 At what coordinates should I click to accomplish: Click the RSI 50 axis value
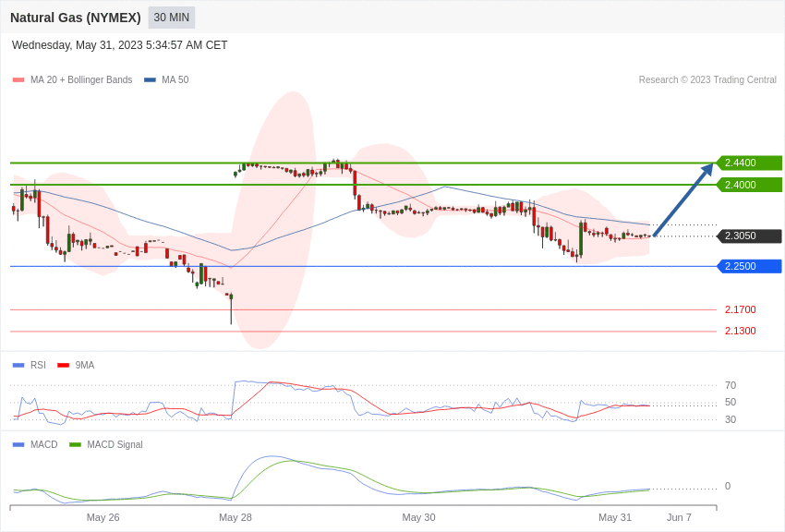coord(731,402)
